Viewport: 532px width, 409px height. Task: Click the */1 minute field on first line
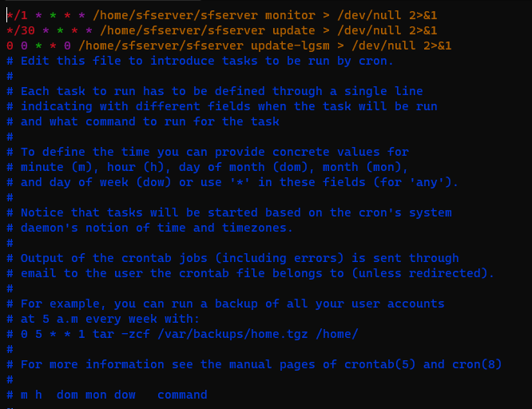coord(17,15)
